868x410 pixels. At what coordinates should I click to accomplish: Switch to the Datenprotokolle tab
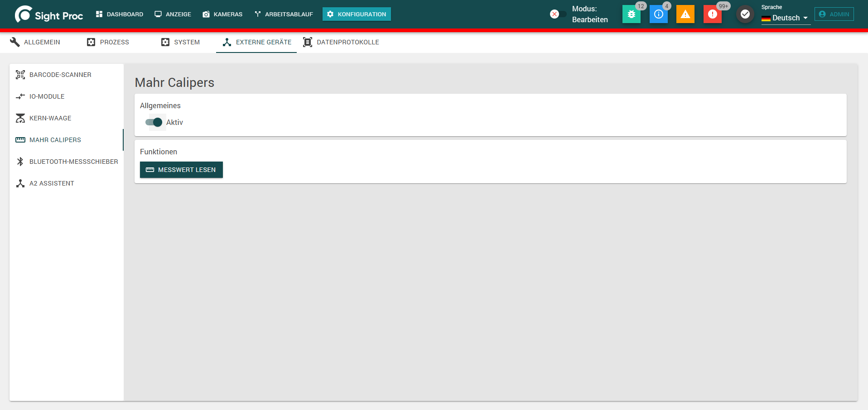[x=341, y=42]
